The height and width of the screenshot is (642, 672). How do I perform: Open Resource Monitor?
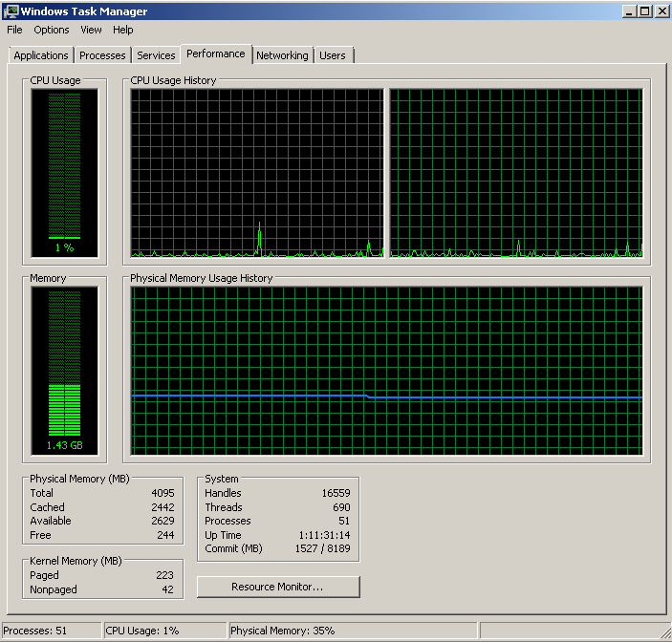tap(278, 587)
